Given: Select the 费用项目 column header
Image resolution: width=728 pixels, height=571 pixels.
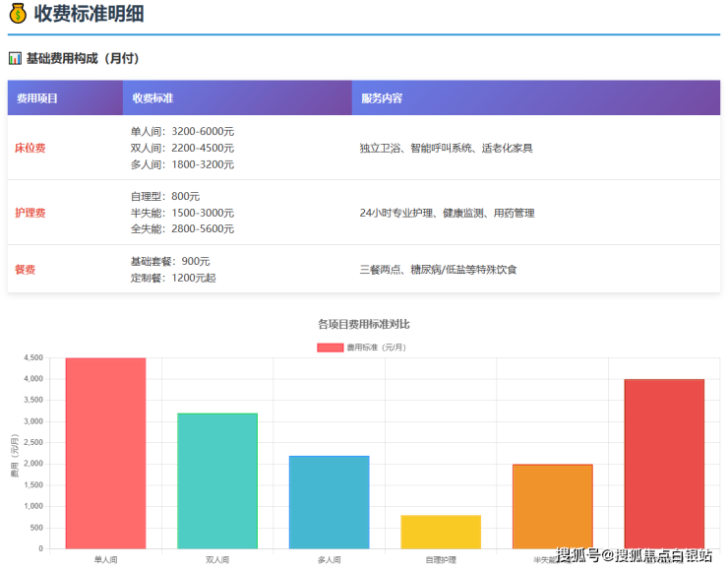Looking at the screenshot, I should [x=36, y=98].
